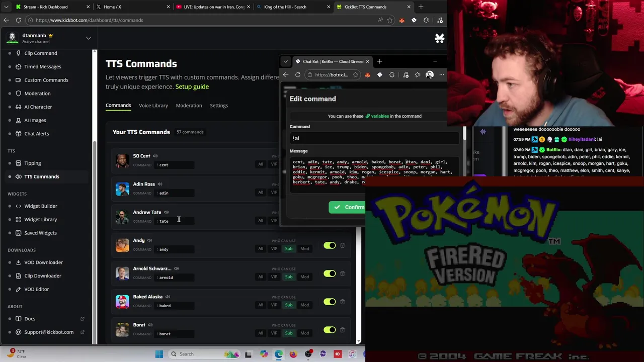Toggle the Baked Alaska command switch
The image size is (644, 362).
point(330,302)
